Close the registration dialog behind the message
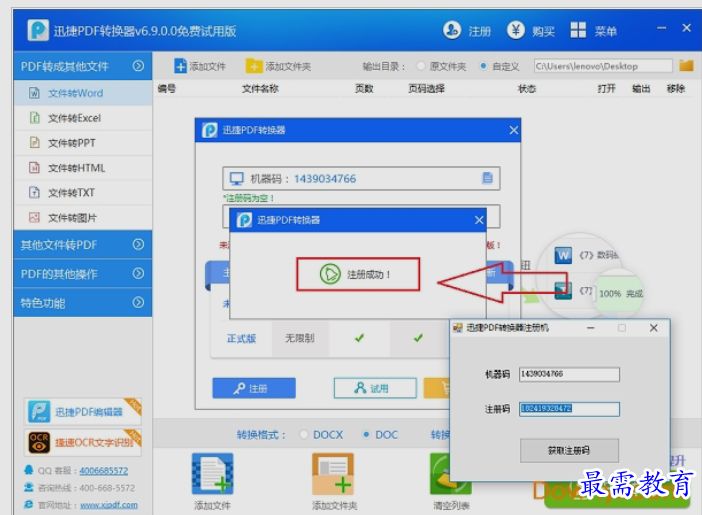Viewport: 702px width, 515px height. click(x=513, y=130)
